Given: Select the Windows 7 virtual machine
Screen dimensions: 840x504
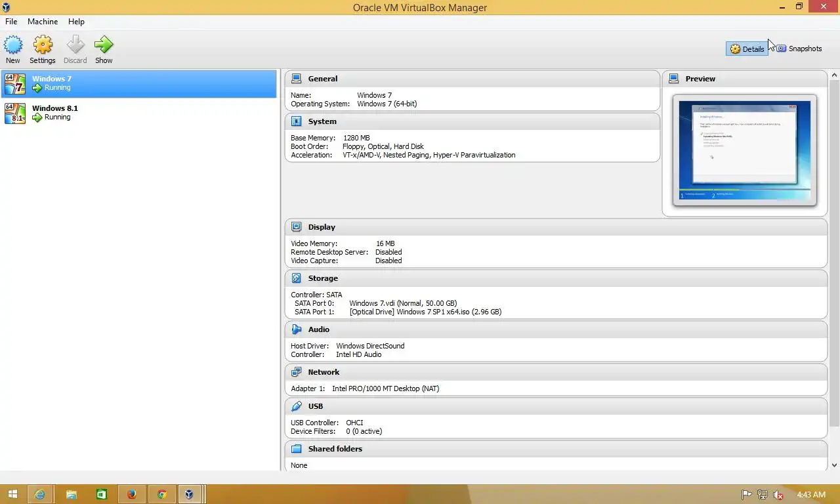Looking at the screenshot, I should click(x=138, y=83).
